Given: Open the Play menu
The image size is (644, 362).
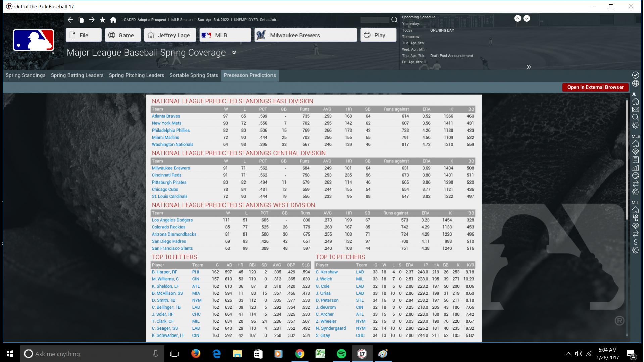Looking at the screenshot, I should click(379, 35).
